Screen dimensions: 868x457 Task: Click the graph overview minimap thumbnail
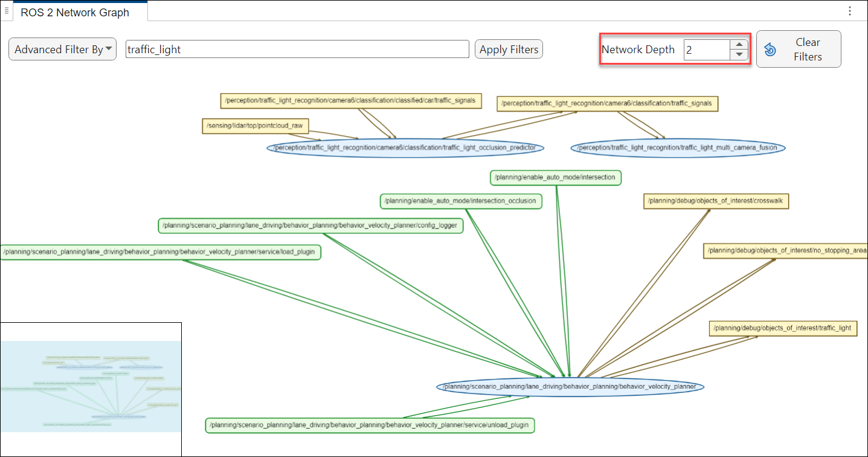pyautogui.click(x=91, y=386)
